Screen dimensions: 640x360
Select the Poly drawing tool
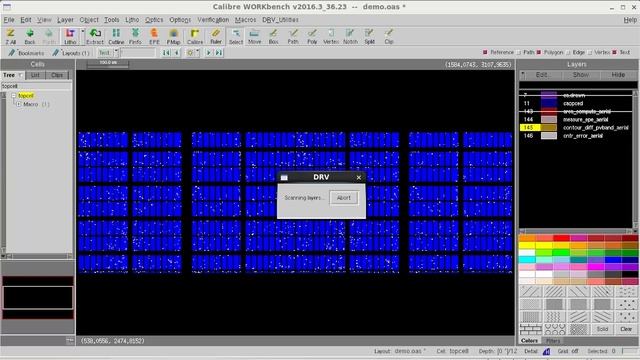pyautogui.click(x=312, y=36)
